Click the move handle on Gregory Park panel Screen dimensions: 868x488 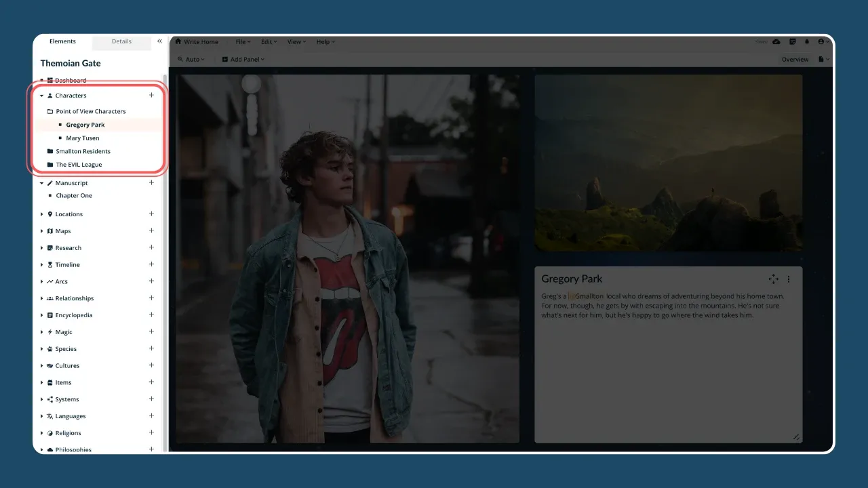(773, 279)
